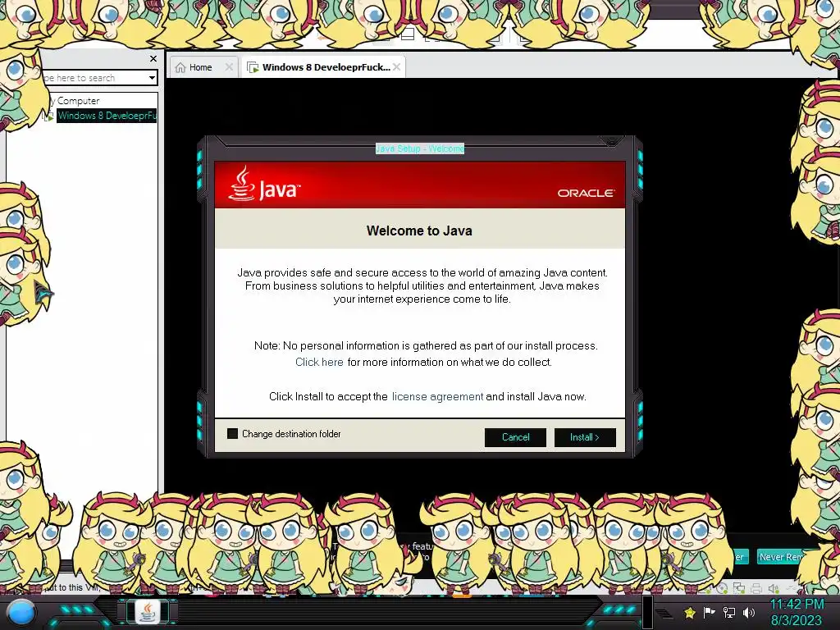Click the VM CD/DVD drive status icon

click(x=722, y=588)
